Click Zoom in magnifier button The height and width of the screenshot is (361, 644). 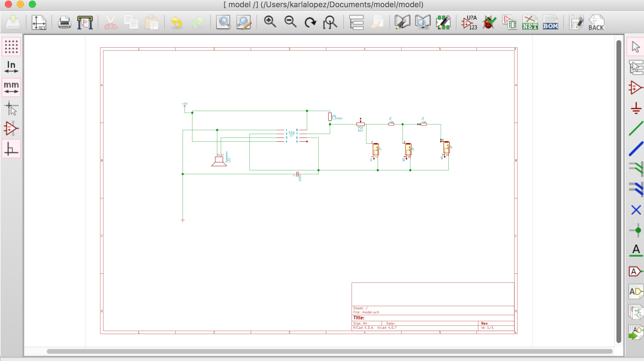[x=270, y=22]
